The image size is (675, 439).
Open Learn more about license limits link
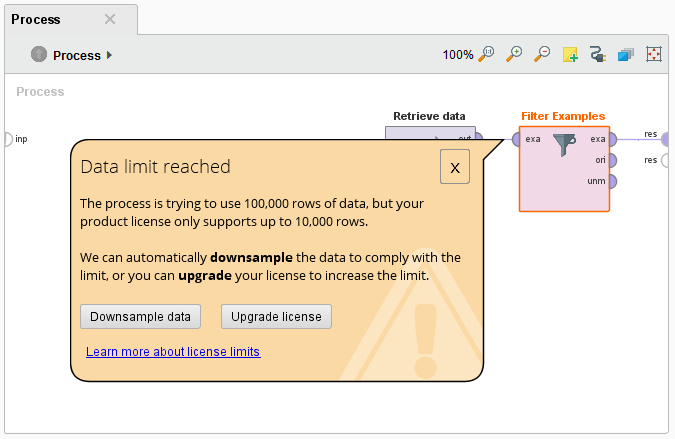[173, 352]
